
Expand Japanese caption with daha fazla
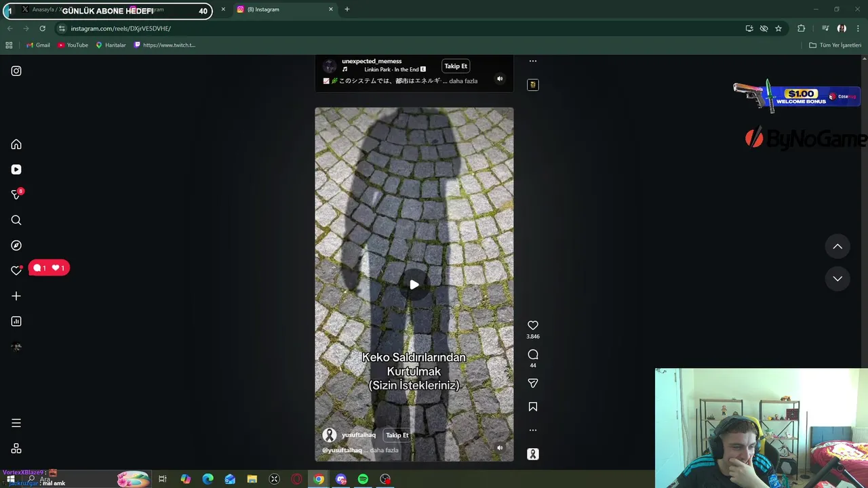click(x=463, y=81)
